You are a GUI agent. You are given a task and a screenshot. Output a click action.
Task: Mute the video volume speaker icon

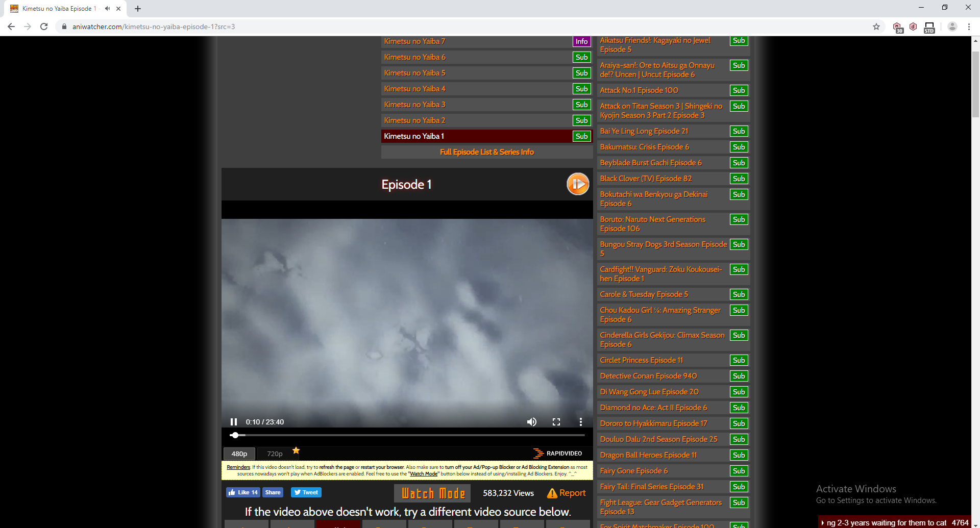pyautogui.click(x=532, y=422)
